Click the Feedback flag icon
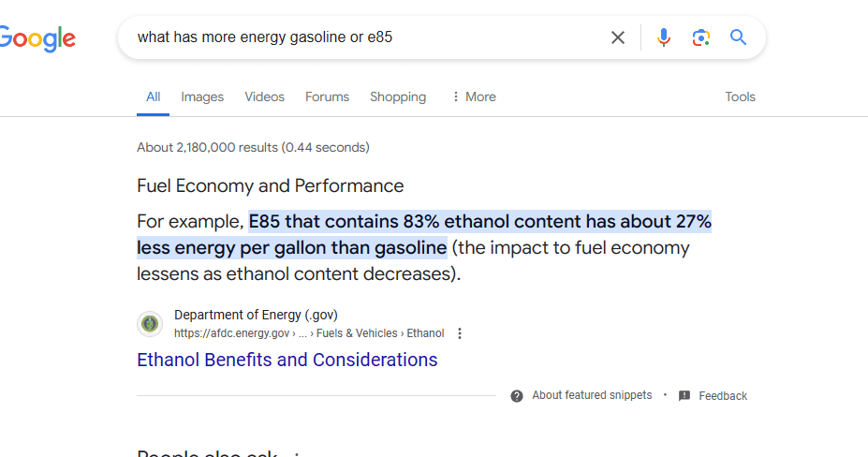868x457 pixels. coord(684,395)
